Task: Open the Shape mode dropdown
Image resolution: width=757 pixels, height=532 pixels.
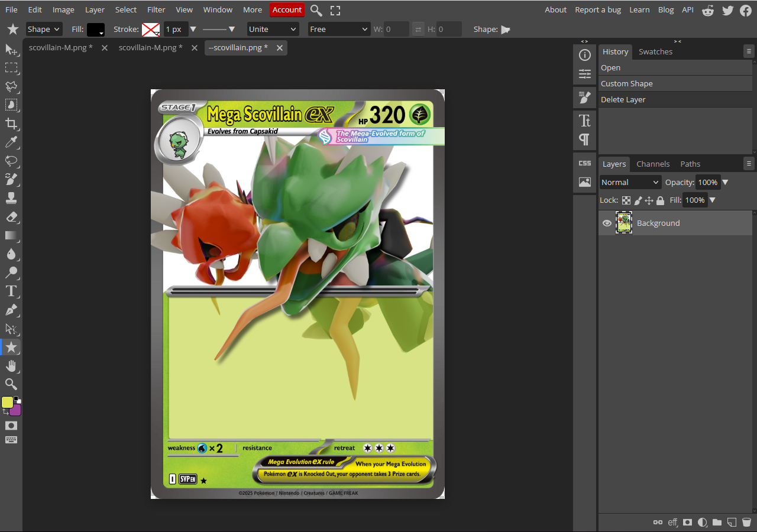Action: point(44,29)
